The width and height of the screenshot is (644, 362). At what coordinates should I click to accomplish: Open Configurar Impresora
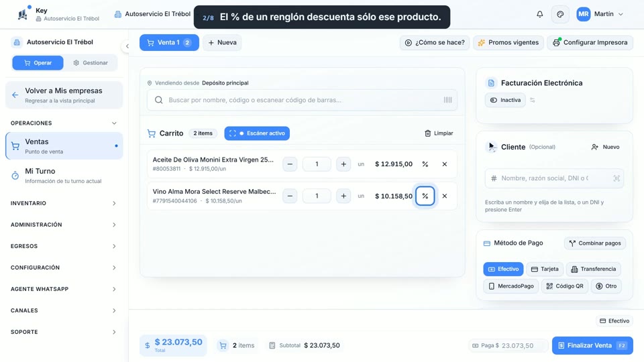[590, 43]
